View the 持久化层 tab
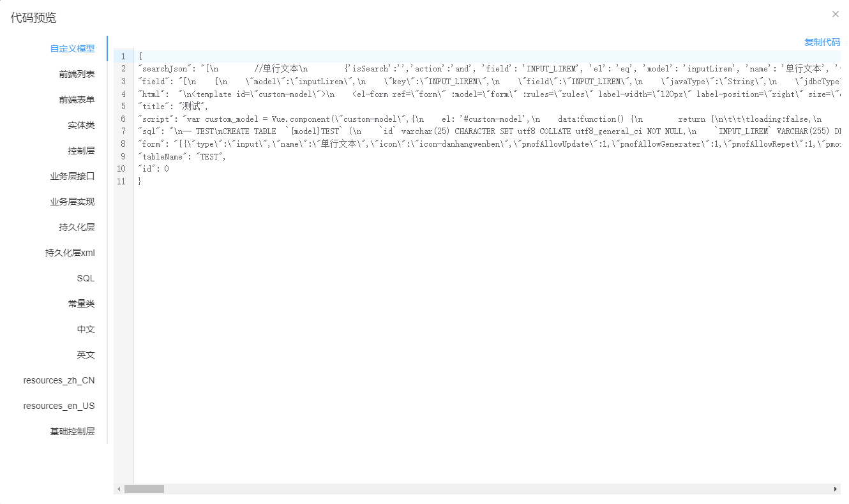849x504 pixels. pyautogui.click(x=77, y=227)
